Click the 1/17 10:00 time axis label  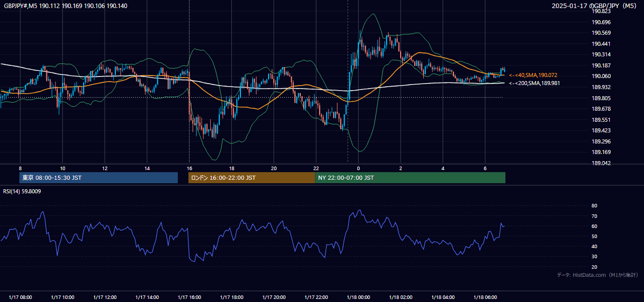[x=62, y=297]
